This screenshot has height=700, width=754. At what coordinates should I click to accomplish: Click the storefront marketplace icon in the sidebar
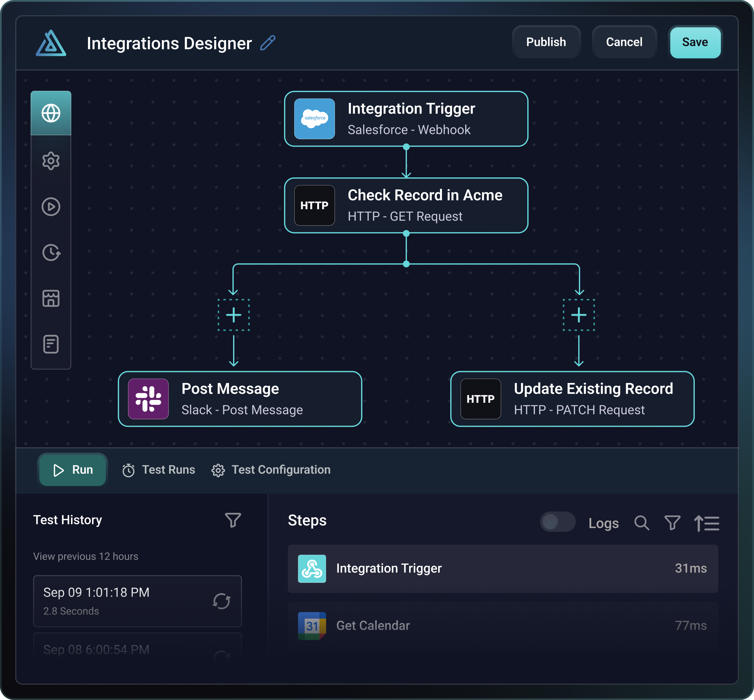click(51, 299)
